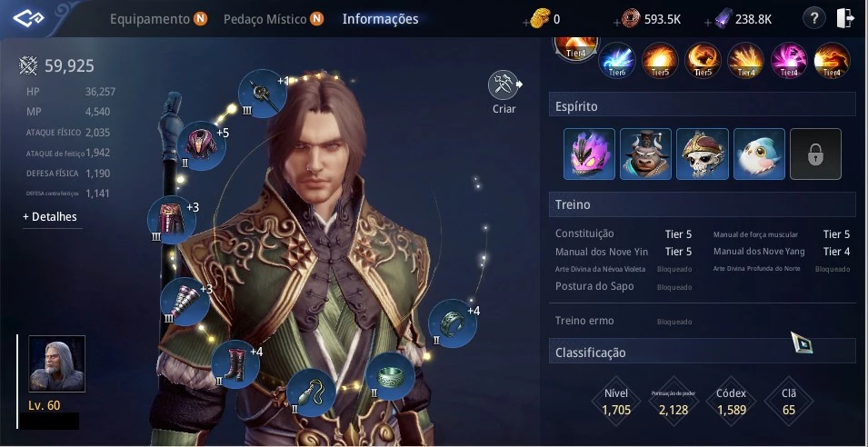868x447 pixels.
Task: Open the bracelet slot with +4
Action: 453,323
